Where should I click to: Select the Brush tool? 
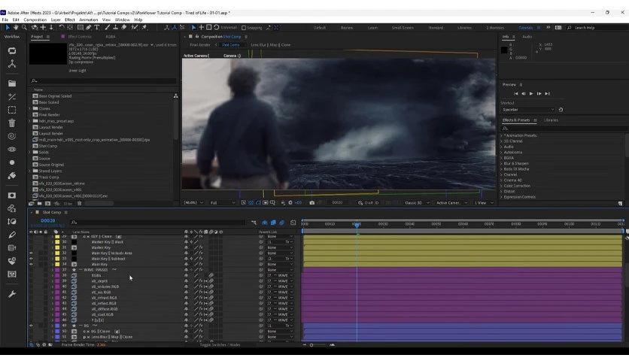(x=107, y=27)
